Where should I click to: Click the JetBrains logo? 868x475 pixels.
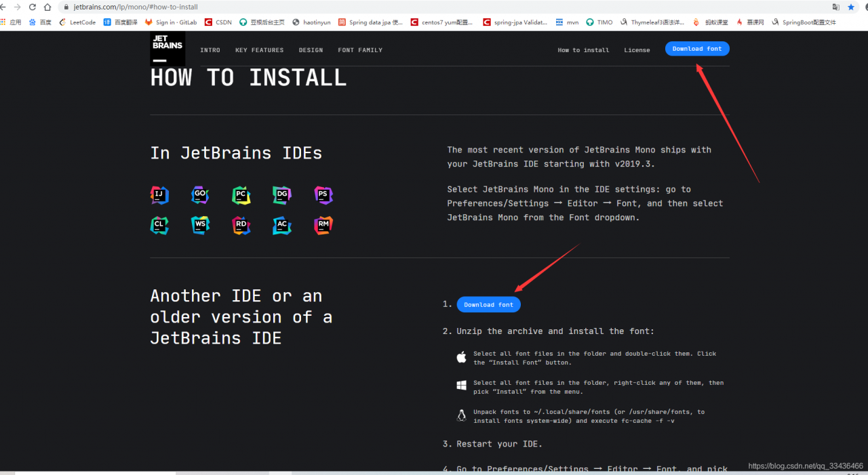pos(167,49)
